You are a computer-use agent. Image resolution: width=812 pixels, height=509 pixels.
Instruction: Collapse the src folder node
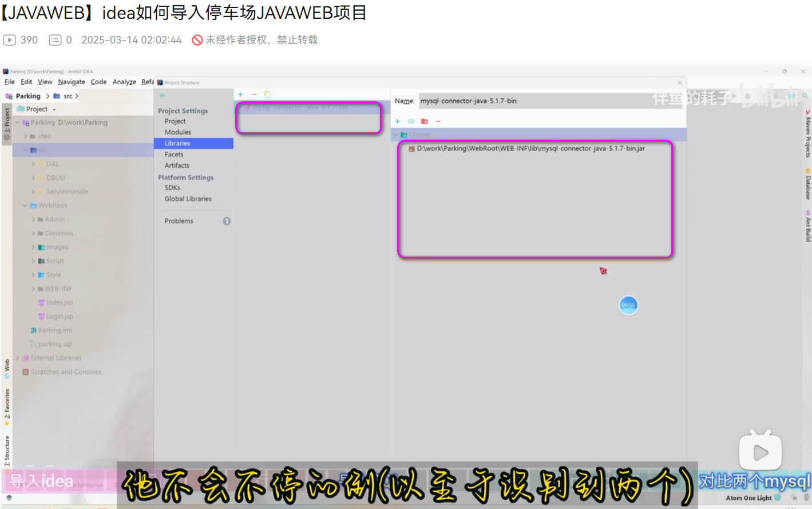(25, 150)
